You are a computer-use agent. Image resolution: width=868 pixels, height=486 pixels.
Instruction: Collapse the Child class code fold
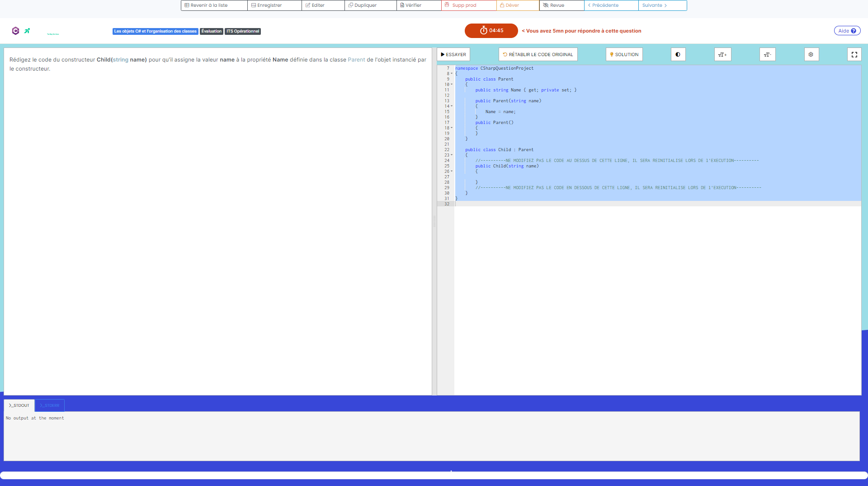coord(452,155)
